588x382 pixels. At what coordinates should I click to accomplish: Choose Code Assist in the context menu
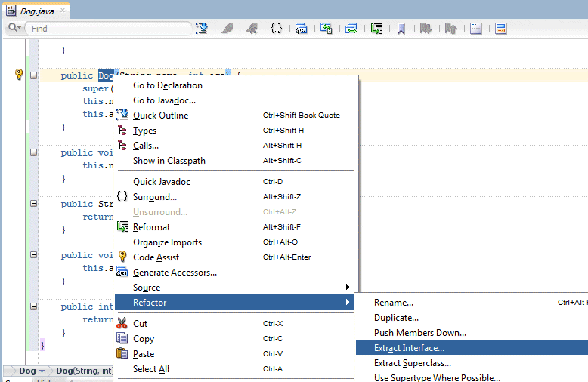[237, 257]
